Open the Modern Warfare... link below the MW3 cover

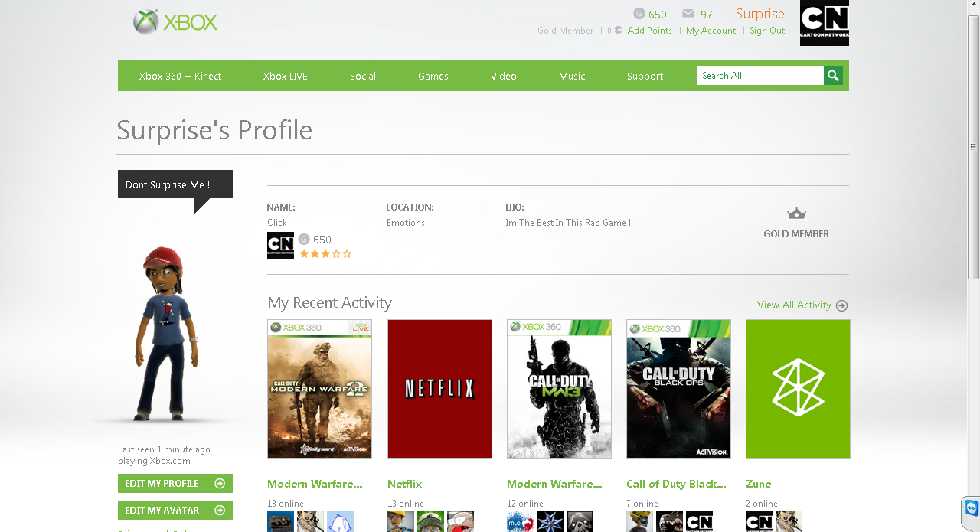pos(554,484)
